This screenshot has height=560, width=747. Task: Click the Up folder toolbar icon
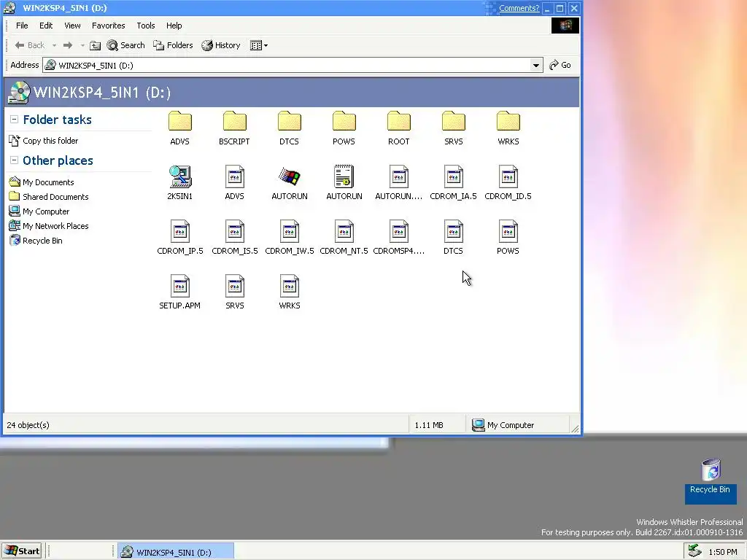click(x=96, y=45)
